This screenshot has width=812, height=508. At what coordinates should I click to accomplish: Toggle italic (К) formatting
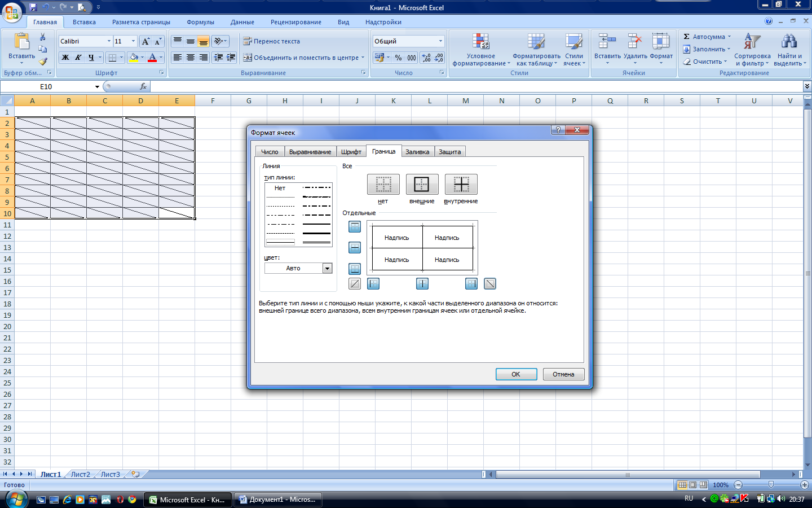(78, 58)
